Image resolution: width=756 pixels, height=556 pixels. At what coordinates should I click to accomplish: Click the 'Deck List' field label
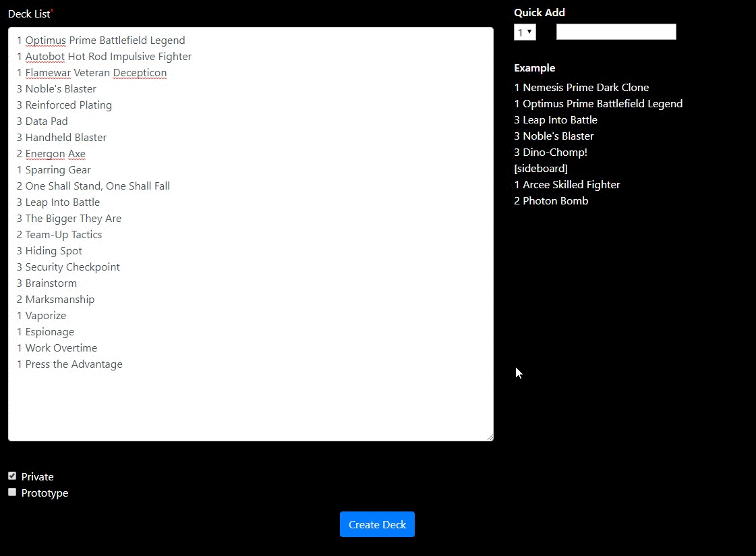coord(29,14)
